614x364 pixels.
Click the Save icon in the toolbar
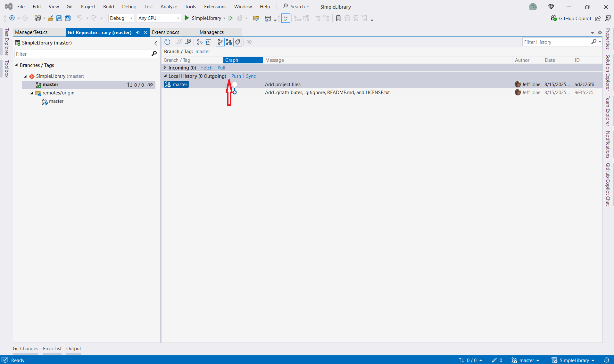(59, 18)
